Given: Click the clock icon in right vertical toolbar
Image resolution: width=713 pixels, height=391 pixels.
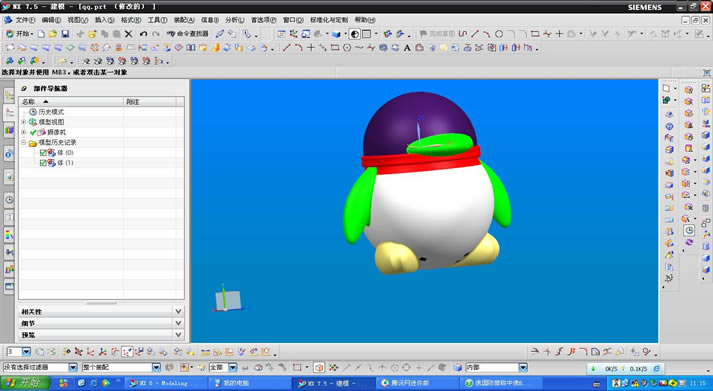Looking at the screenshot, I should [689, 231].
